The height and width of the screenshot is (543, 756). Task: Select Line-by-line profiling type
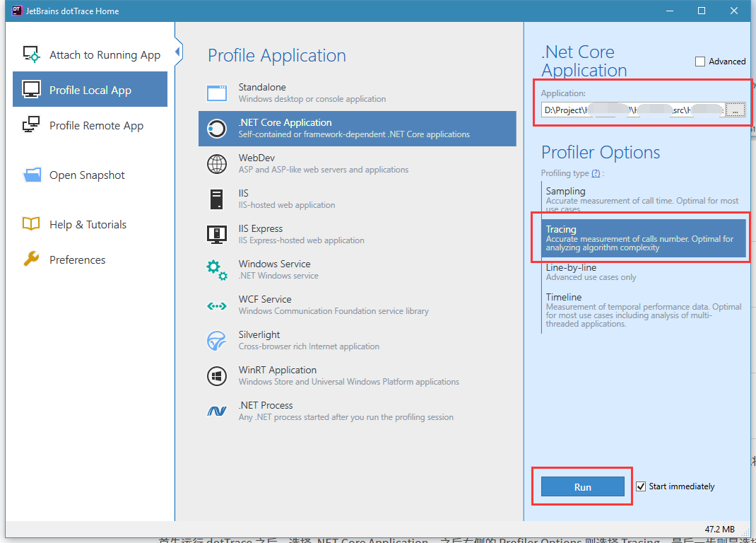pos(644,271)
